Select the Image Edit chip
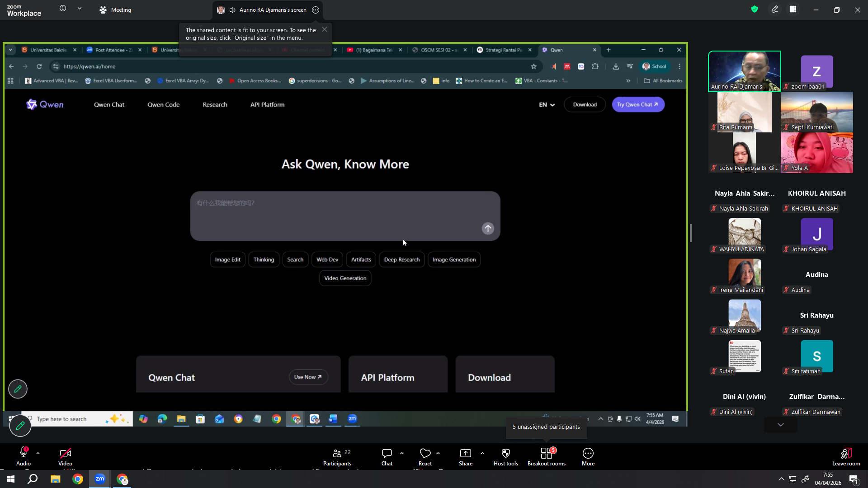868x488 pixels. point(228,260)
